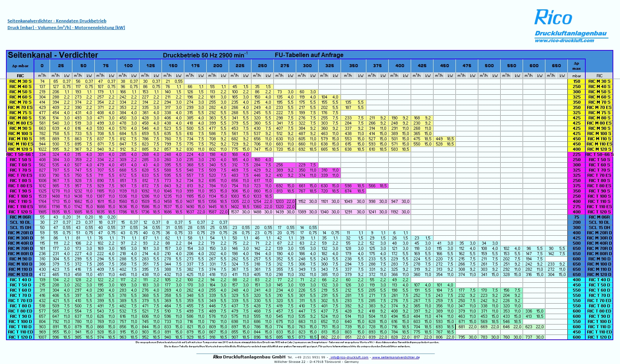Click the Δp max value 375 for RIC T 80 ES
This screenshot has width=620, height=364.
pyautogui.click(x=577, y=186)
